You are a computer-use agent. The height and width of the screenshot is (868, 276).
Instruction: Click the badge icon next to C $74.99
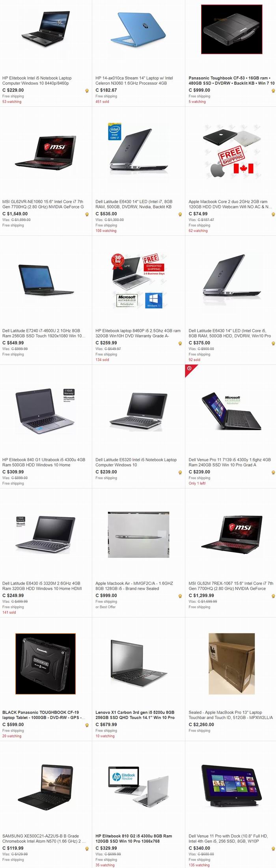(273, 214)
